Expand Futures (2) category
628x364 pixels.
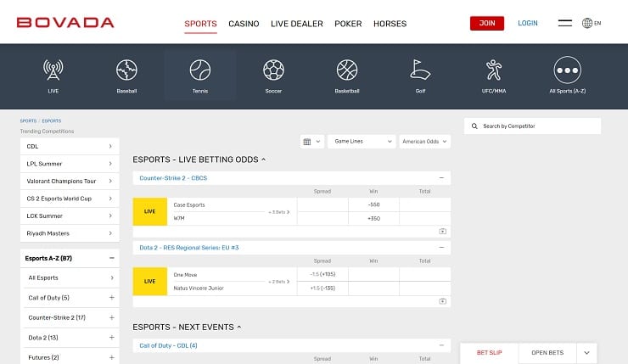112,357
